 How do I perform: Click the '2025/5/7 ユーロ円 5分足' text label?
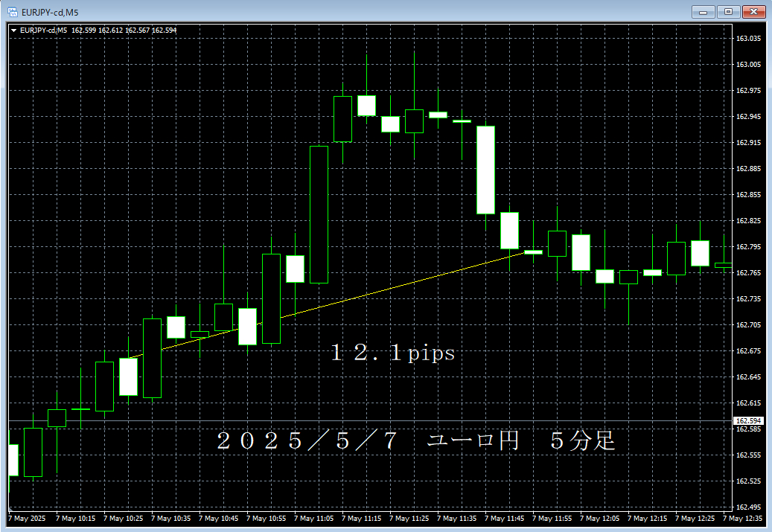click(x=416, y=441)
